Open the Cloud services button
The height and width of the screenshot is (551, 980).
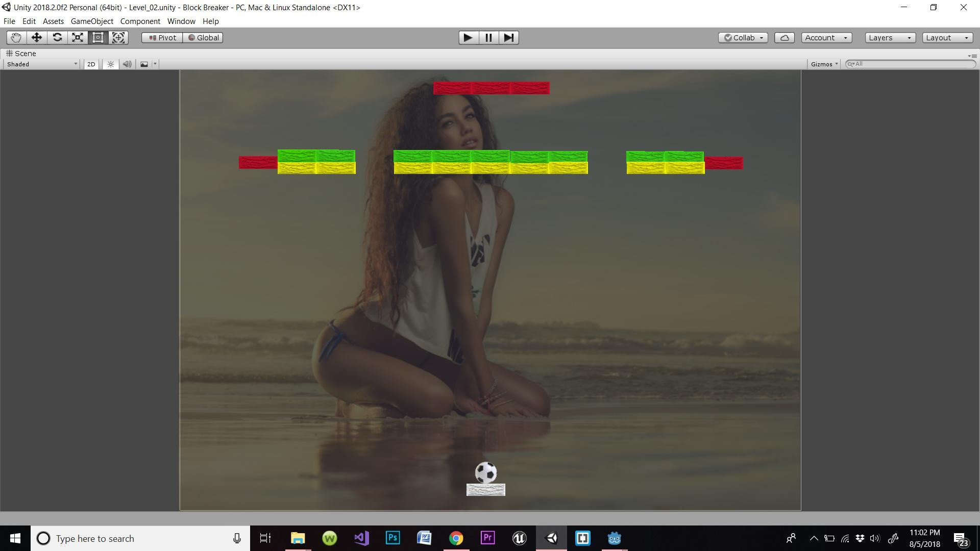785,38
